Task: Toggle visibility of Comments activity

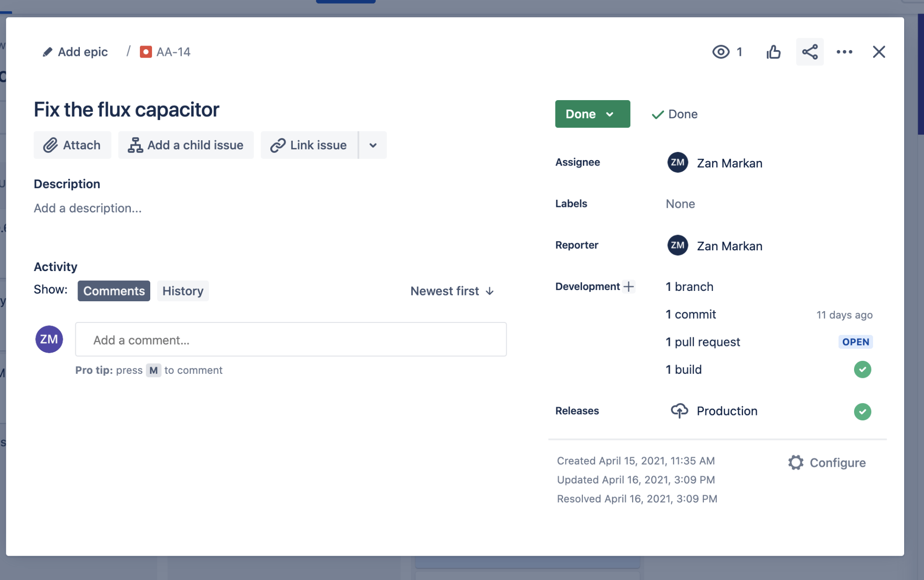Action: pos(114,290)
